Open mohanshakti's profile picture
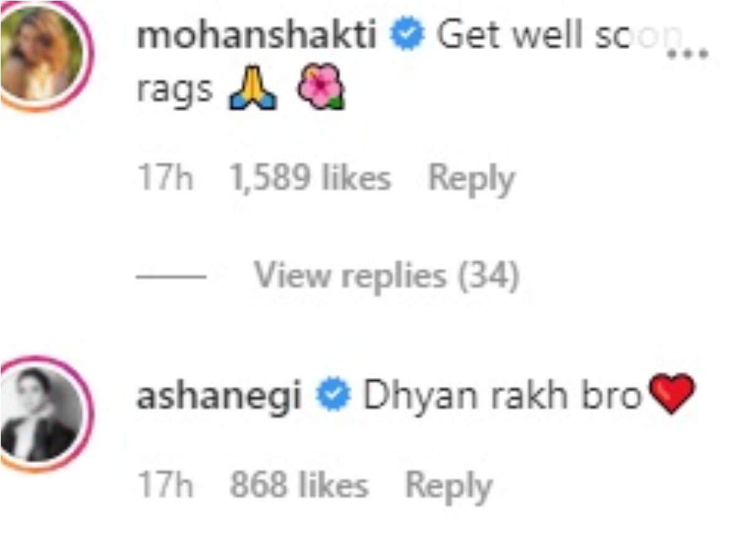This screenshot has height=560, width=747. pos(41,54)
